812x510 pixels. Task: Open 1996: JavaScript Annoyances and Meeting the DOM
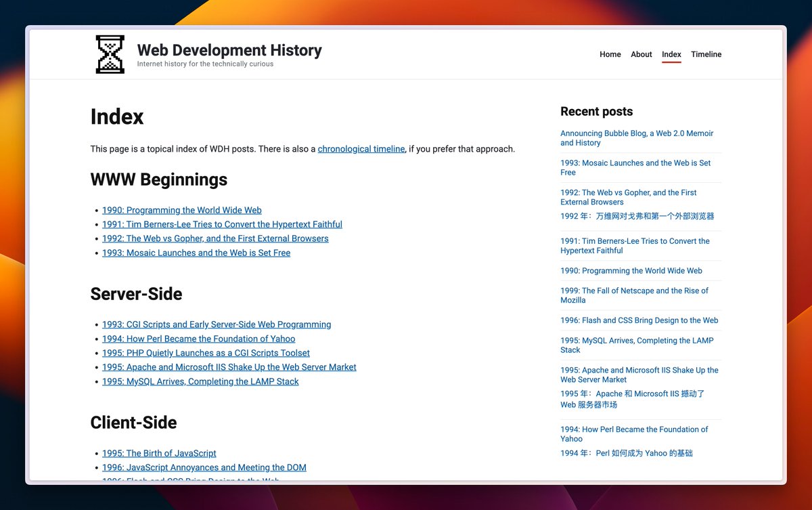[x=204, y=467]
